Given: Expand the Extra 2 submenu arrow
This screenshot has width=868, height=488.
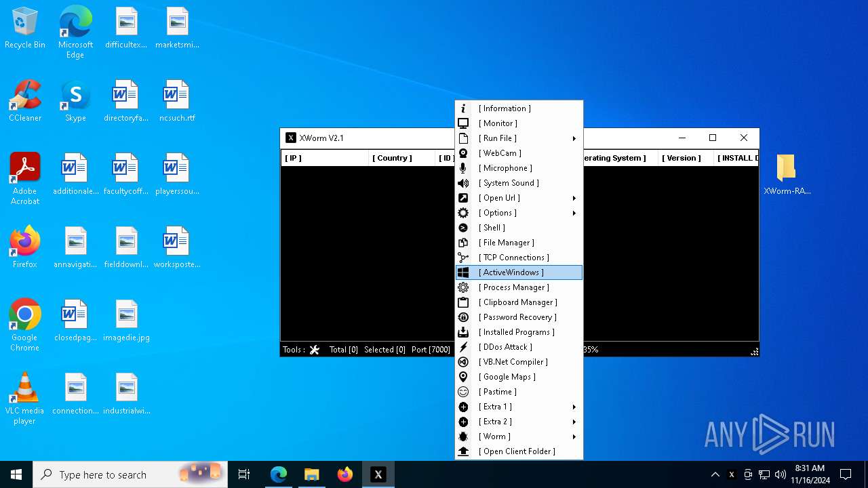Looking at the screenshot, I should coord(574,422).
